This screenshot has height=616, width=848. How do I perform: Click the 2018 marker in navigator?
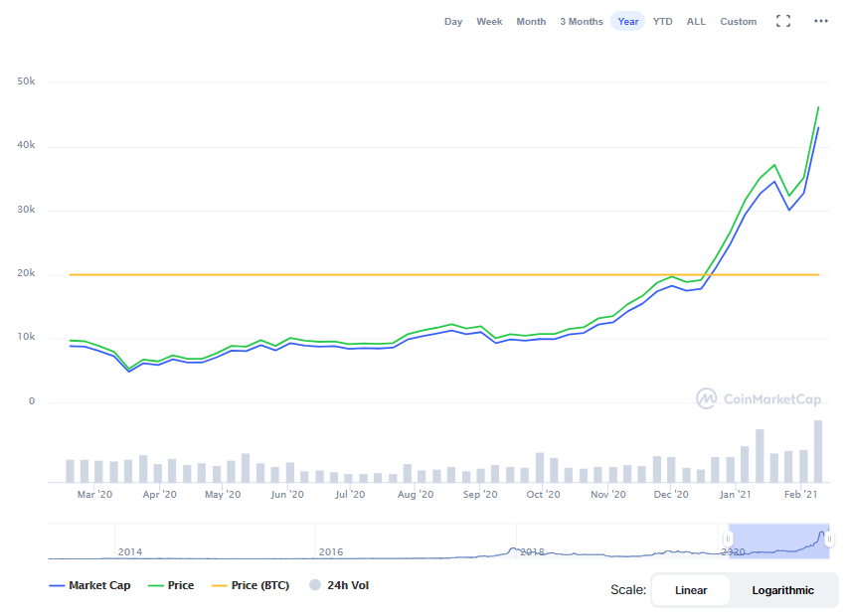(532, 551)
